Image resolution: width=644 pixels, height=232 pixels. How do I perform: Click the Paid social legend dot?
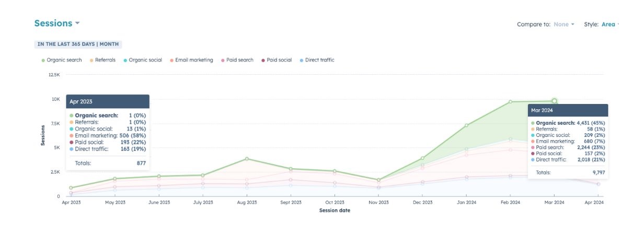pyautogui.click(x=263, y=60)
